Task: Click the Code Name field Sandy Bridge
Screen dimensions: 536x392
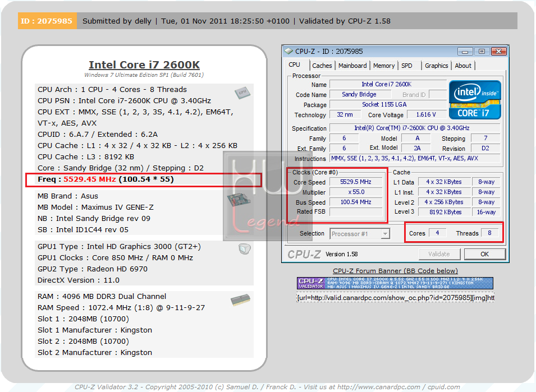Action: (x=359, y=94)
